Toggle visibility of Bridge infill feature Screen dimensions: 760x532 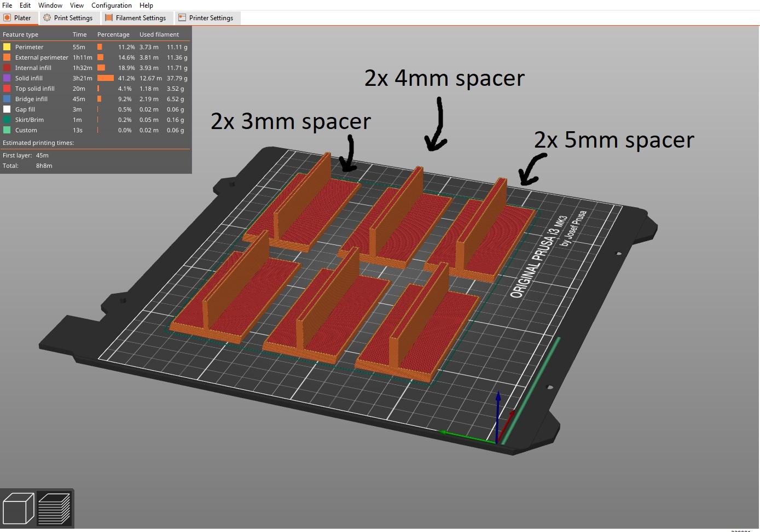[95, 99]
